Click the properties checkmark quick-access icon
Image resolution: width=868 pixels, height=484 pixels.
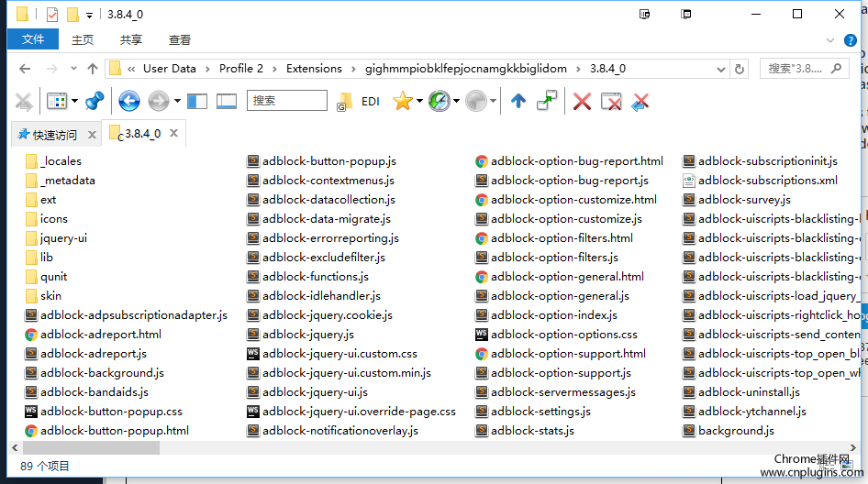click(x=52, y=15)
